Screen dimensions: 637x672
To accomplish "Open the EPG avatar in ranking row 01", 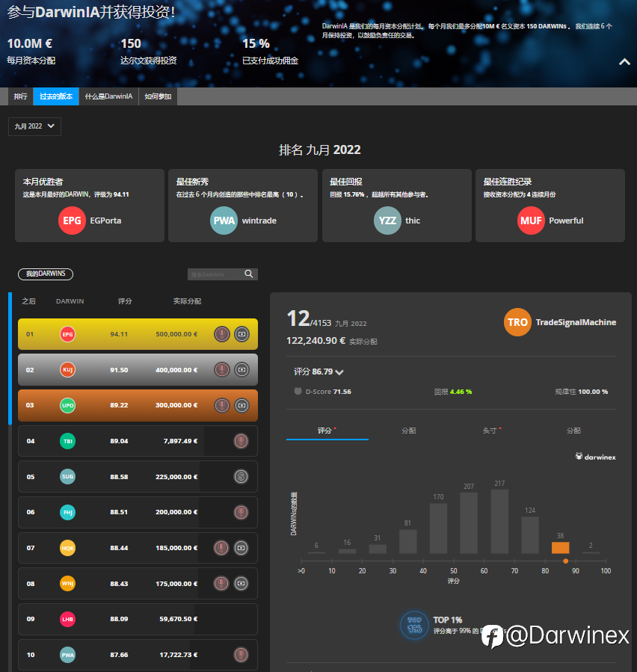I will [68, 334].
